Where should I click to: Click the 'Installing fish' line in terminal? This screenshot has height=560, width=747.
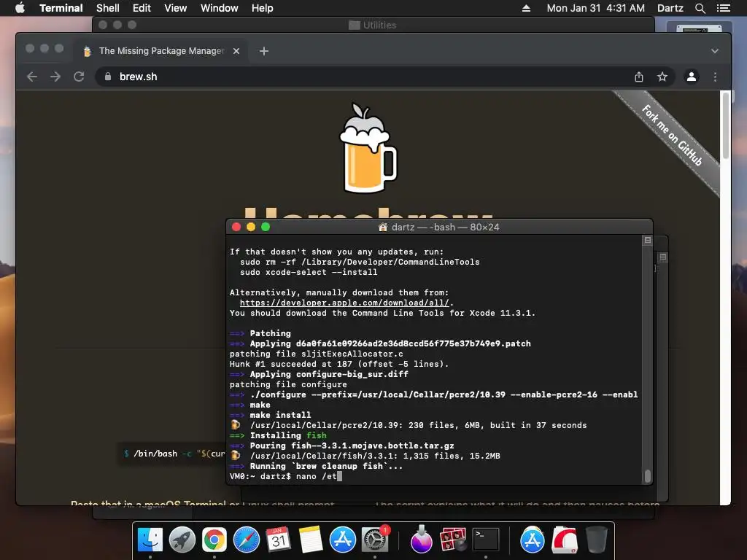tap(278, 436)
